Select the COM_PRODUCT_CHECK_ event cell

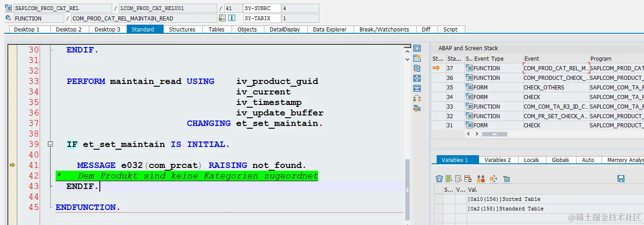point(556,78)
